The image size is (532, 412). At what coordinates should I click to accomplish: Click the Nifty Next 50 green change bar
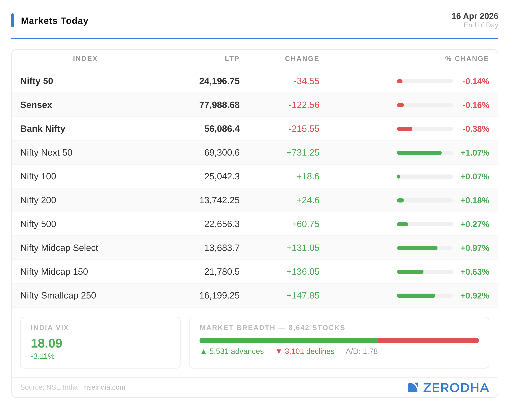[x=419, y=153]
